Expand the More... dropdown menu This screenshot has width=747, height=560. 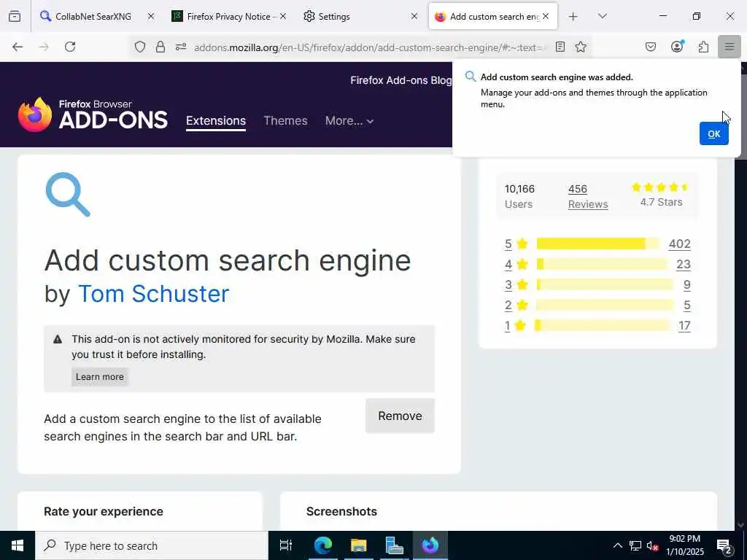coord(349,120)
